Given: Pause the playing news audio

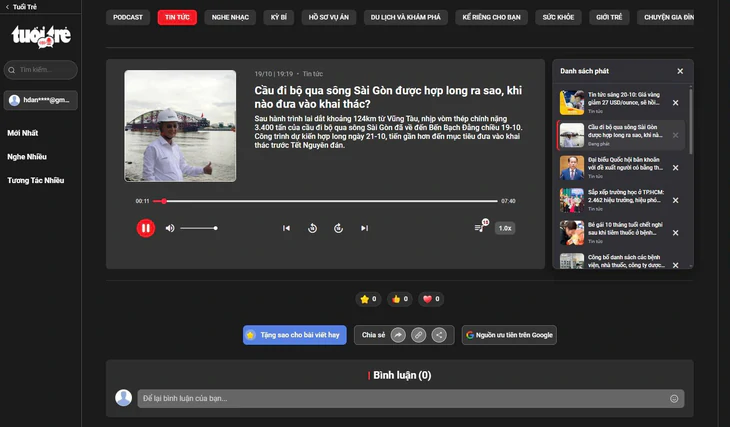Looking at the screenshot, I should point(146,228).
